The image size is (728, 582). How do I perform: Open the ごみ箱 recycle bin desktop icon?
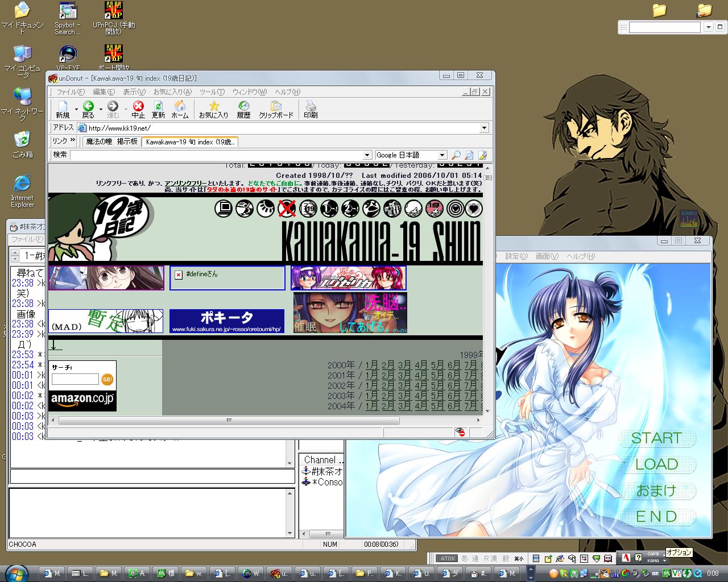[22, 144]
